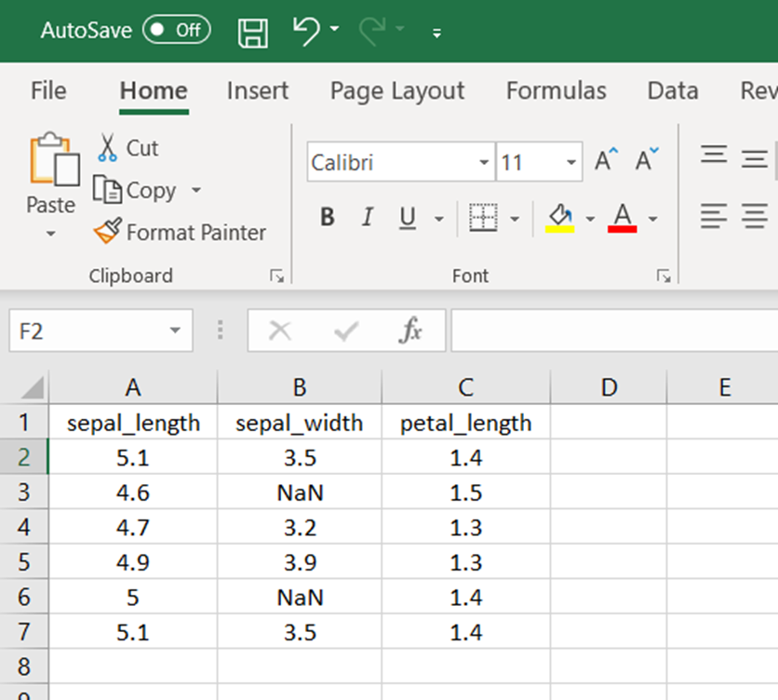Expand the Copy dropdown arrow

click(x=196, y=190)
